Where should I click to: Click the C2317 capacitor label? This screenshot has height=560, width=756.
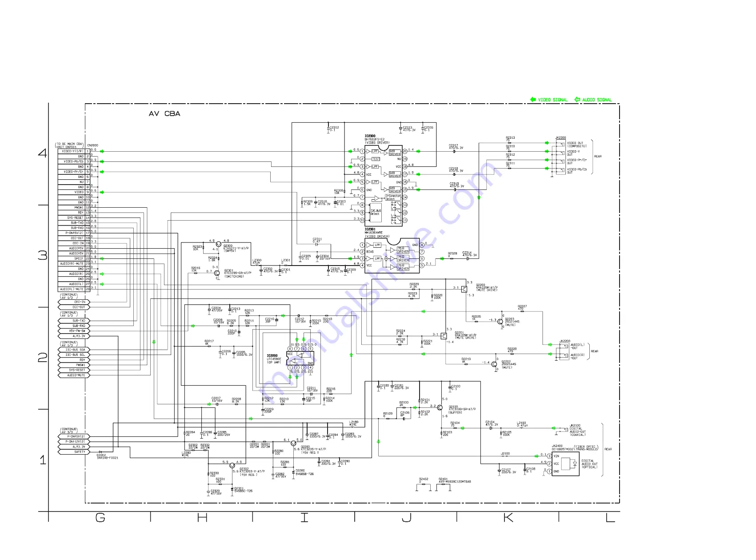click(456, 146)
